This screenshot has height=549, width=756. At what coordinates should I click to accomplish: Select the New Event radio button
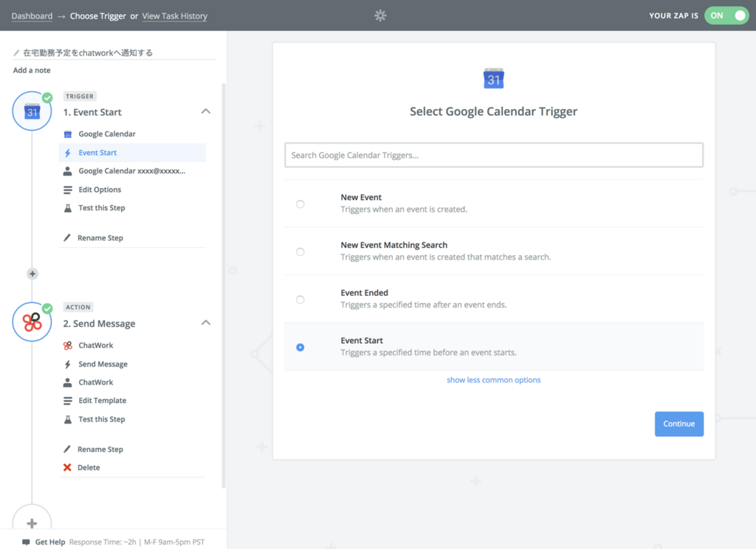click(300, 204)
